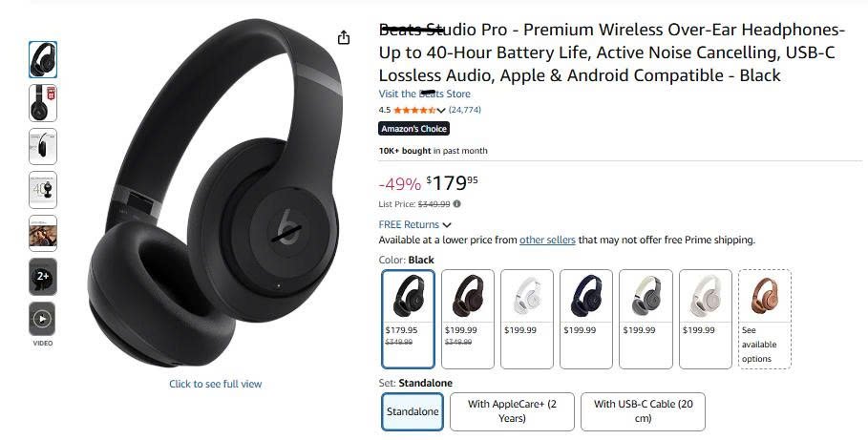The height and width of the screenshot is (440, 868).
Task: Select the Standalone set option
Action: coord(413,411)
